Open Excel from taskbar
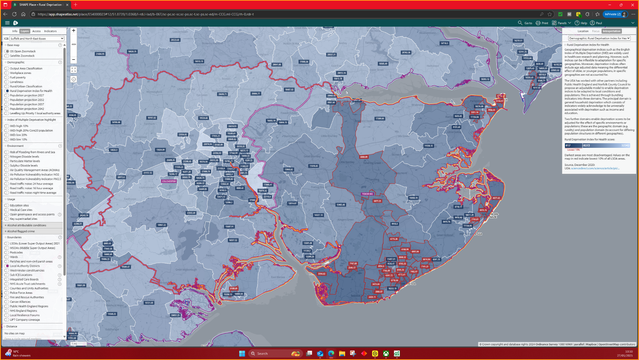 click(x=397, y=353)
